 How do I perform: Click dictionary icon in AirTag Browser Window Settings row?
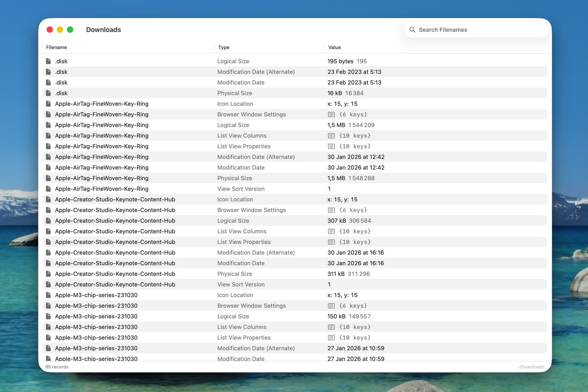(331, 115)
